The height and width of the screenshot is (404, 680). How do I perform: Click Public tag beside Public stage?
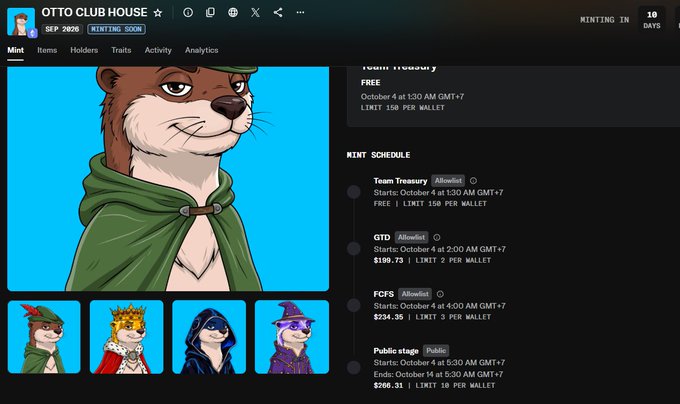pyautogui.click(x=436, y=351)
